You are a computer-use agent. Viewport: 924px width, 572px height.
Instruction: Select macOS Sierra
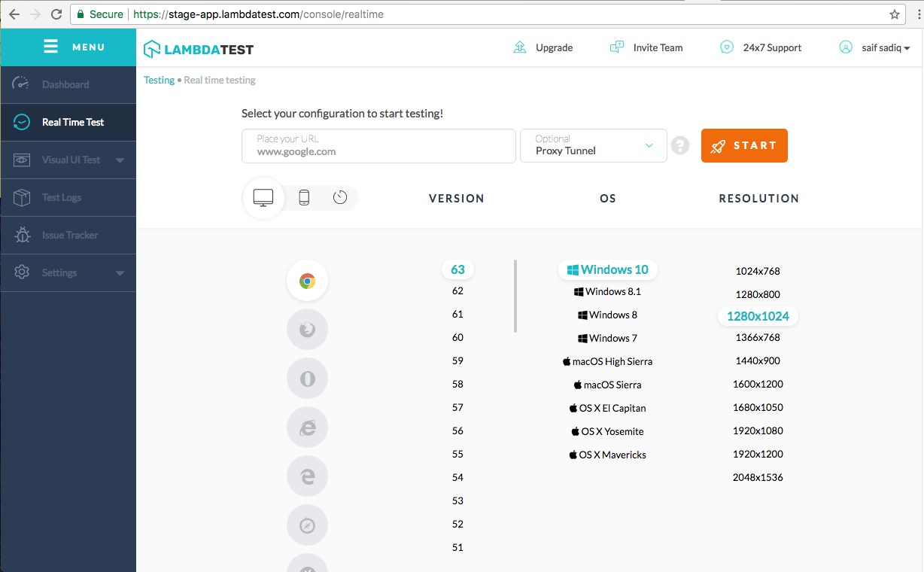point(607,385)
